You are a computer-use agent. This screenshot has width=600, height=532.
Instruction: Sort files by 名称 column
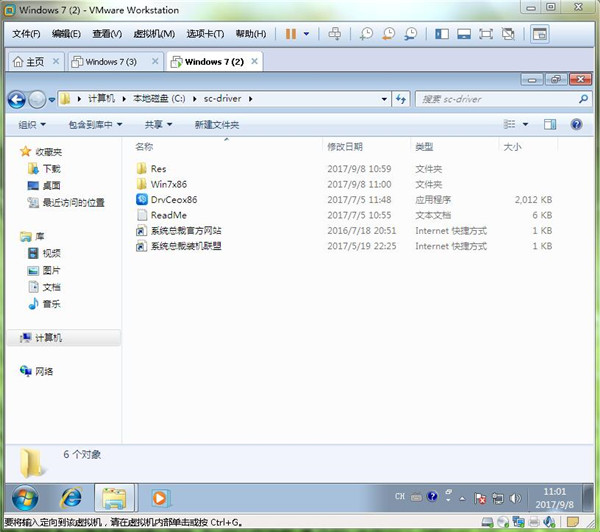144,147
